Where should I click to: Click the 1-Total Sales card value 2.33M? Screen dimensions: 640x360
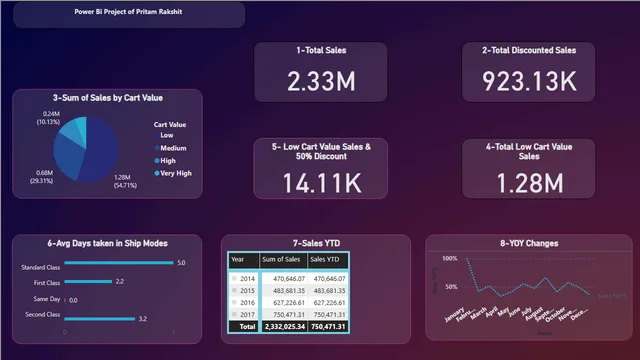click(x=321, y=81)
